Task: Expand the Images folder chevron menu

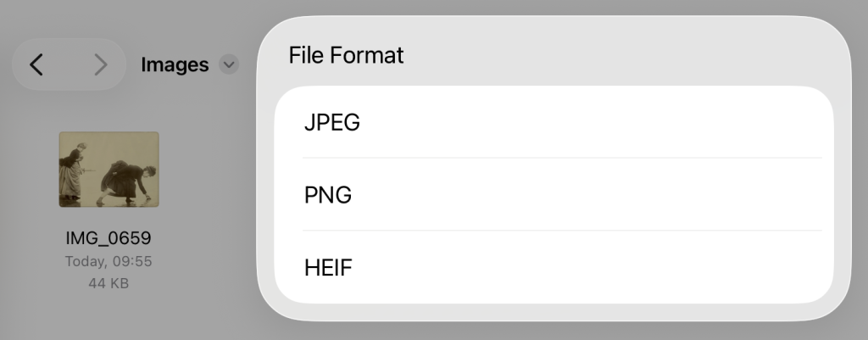Action: pos(229,64)
